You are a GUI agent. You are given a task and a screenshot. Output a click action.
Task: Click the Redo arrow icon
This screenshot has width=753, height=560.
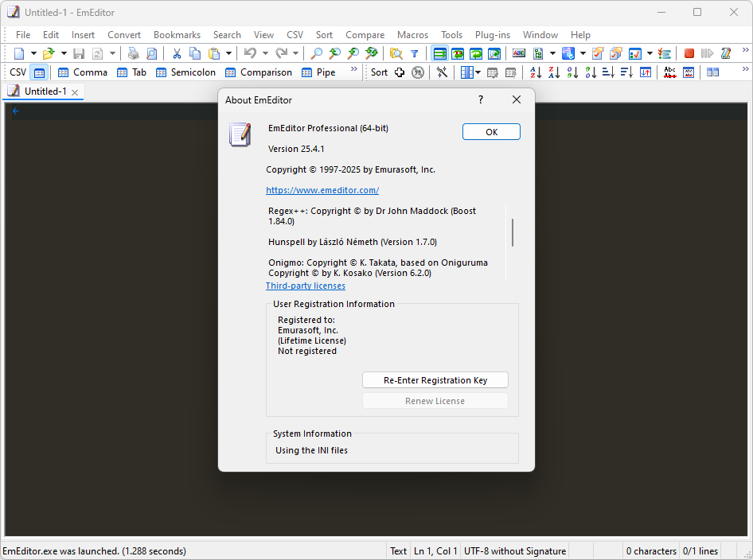coord(282,53)
